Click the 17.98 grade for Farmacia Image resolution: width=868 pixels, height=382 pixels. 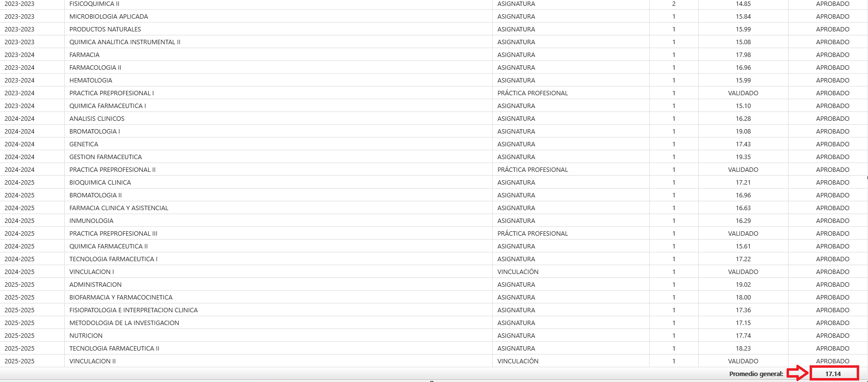[743, 55]
